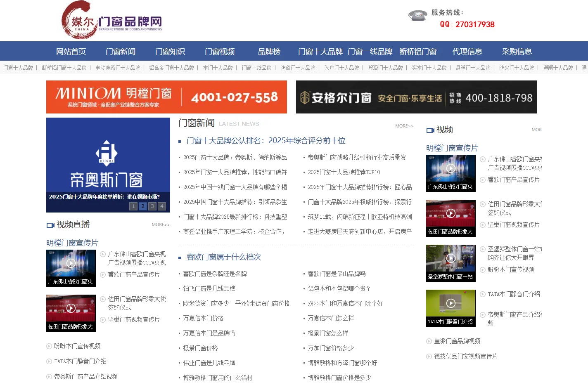Open article 铝包木和木包铝哪个贵？
The height and width of the screenshot is (385, 588).
pos(339,289)
